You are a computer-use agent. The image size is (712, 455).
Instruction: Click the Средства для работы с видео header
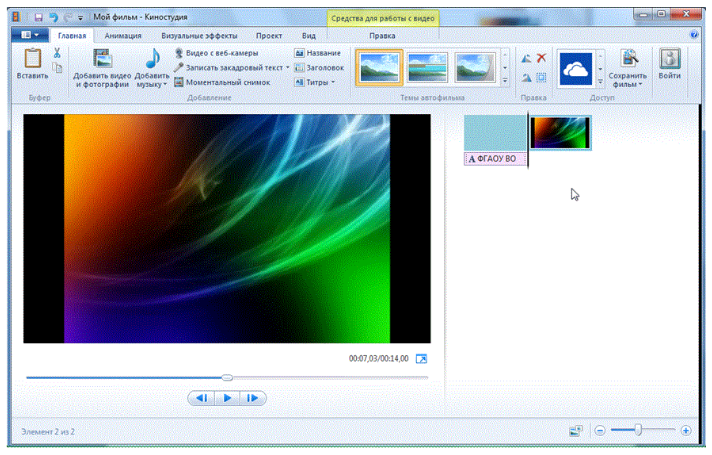(382, 18)
